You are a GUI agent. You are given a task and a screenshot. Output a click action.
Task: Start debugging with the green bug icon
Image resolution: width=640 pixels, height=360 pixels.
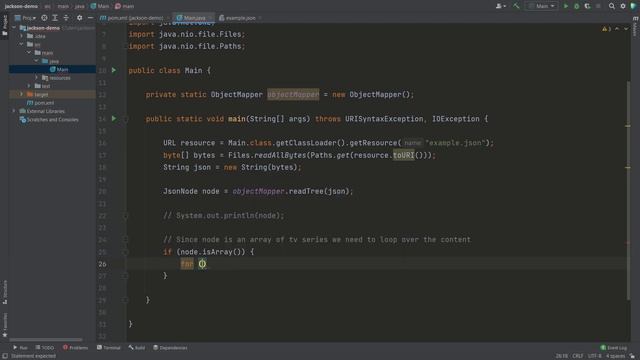(576, 6)
